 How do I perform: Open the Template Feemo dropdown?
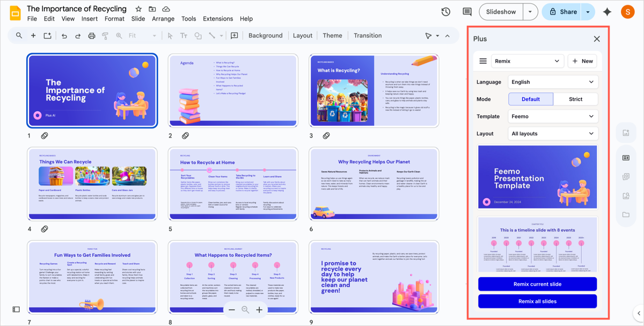[553, 116]
